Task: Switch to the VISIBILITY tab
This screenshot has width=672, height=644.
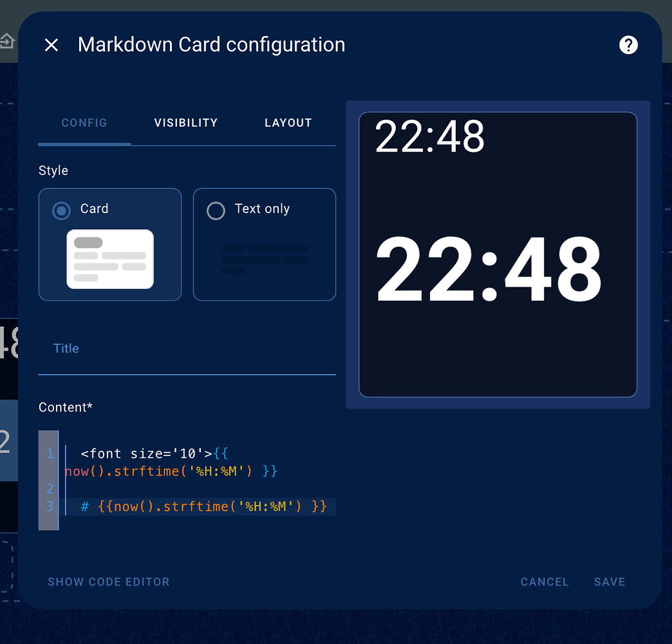Action: pyautogui.click(x=186, y=122)
